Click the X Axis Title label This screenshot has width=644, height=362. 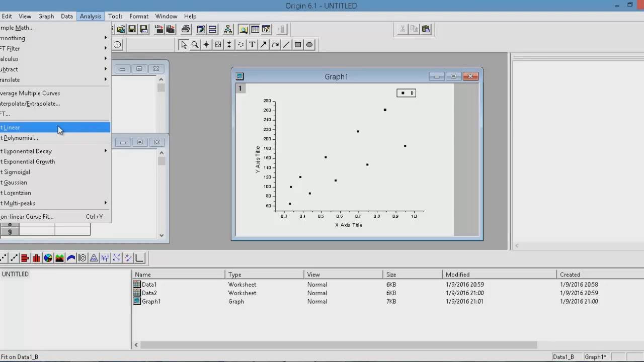[x=349, y=225]
